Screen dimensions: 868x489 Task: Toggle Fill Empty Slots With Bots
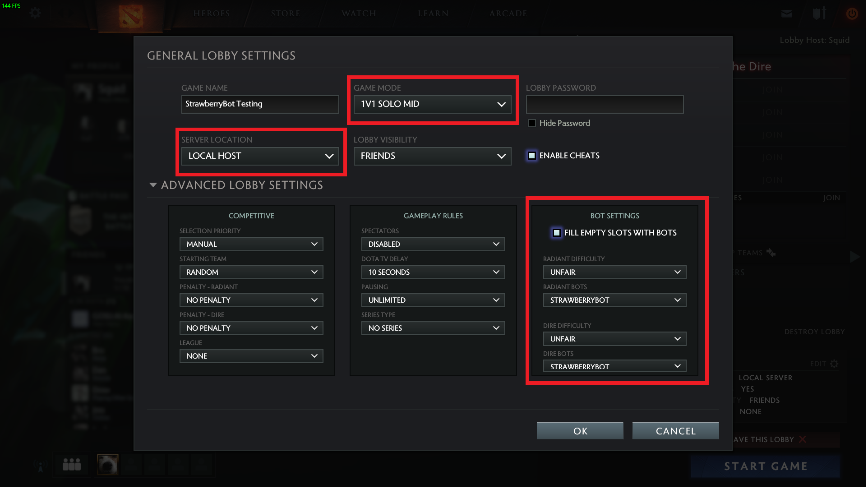[x=558, y=233]
